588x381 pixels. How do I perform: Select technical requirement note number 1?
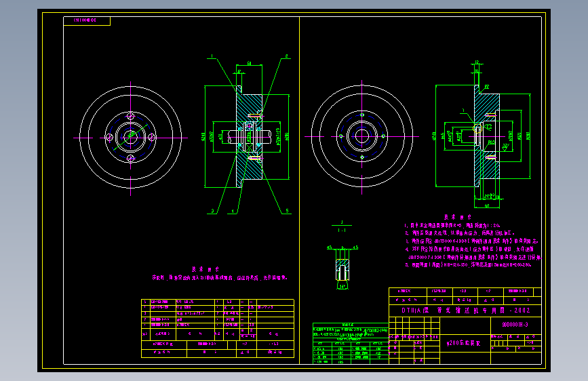tap(452, 225)
